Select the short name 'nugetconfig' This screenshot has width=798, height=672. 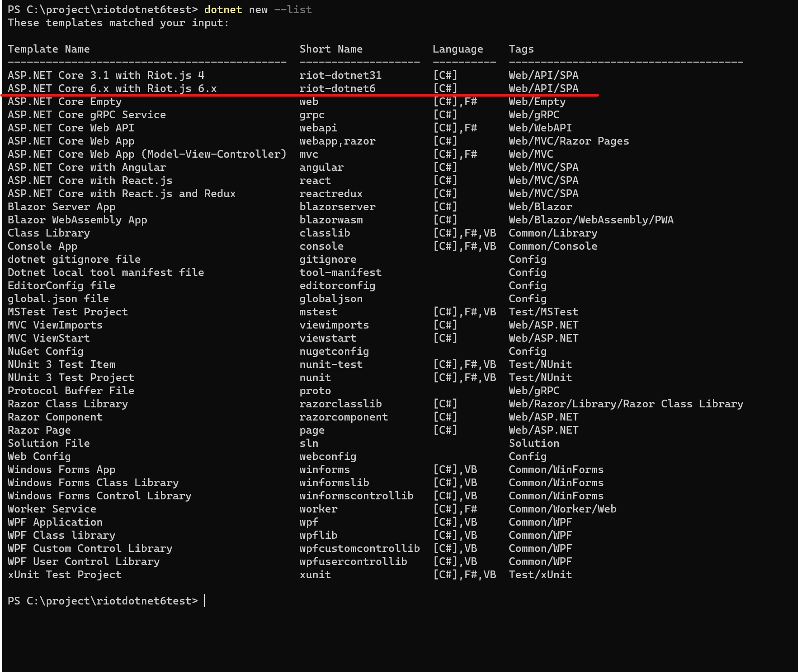coord(334,351)
